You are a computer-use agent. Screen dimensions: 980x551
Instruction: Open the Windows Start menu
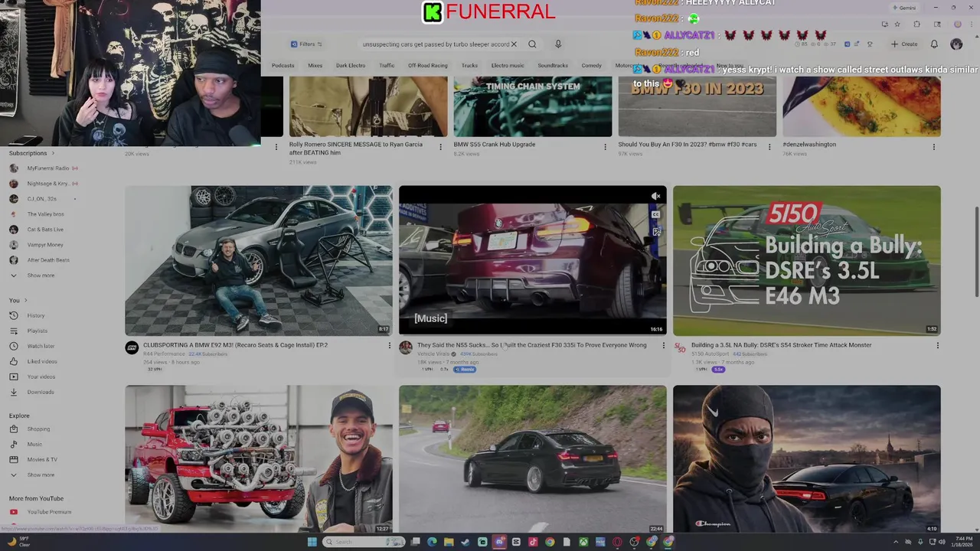coord(312,542)
